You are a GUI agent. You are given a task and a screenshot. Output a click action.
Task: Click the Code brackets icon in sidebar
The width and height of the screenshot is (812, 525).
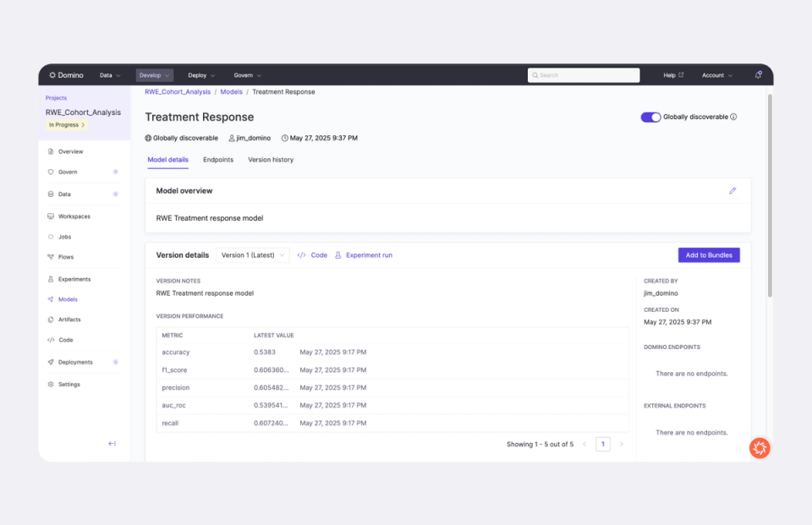click(51, 340)
